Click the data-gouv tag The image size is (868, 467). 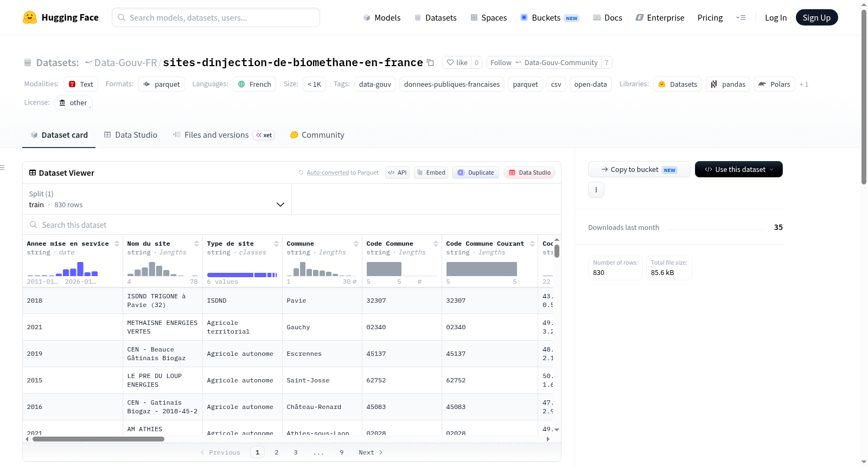click(375, 84)
